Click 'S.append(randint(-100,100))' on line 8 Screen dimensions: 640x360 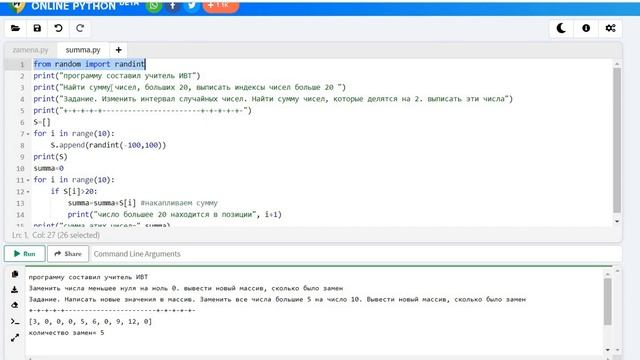tap(108, 145)
